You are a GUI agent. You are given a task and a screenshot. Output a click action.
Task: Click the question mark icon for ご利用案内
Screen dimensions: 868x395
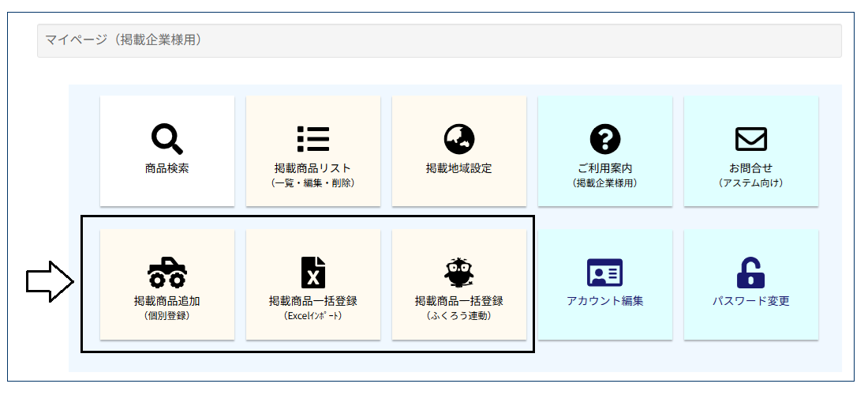(605, 139)
